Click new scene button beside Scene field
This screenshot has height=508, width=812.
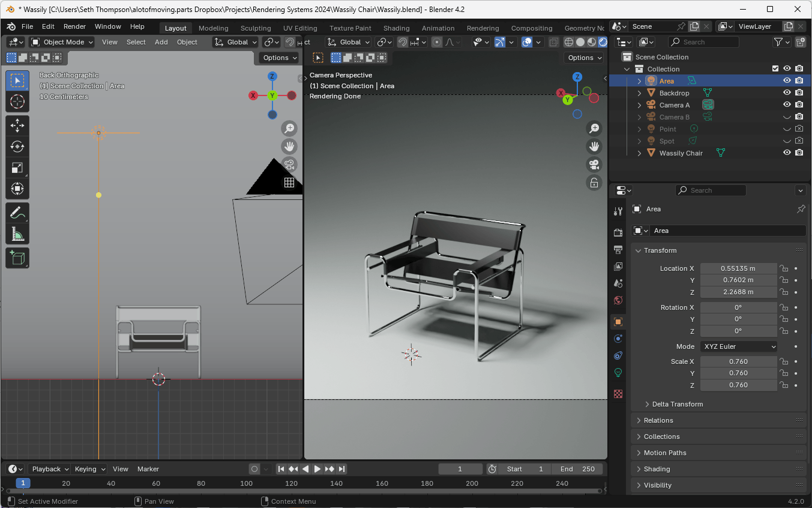(x=694, y=26)
